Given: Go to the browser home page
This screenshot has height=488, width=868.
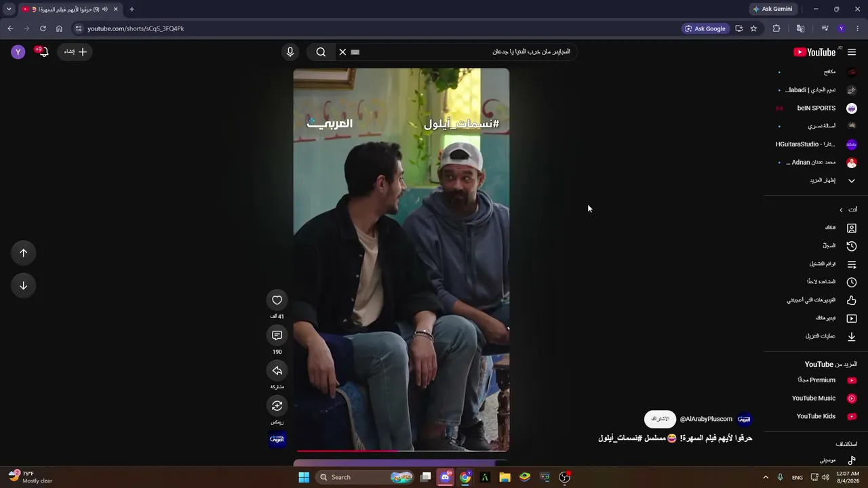Looking at the screenshot, I should tap(59, 28).
